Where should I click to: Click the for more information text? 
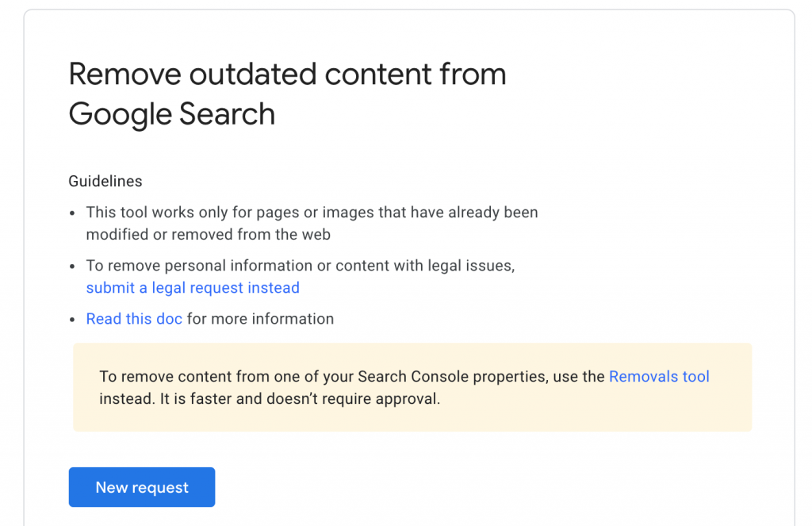point(260,319)
